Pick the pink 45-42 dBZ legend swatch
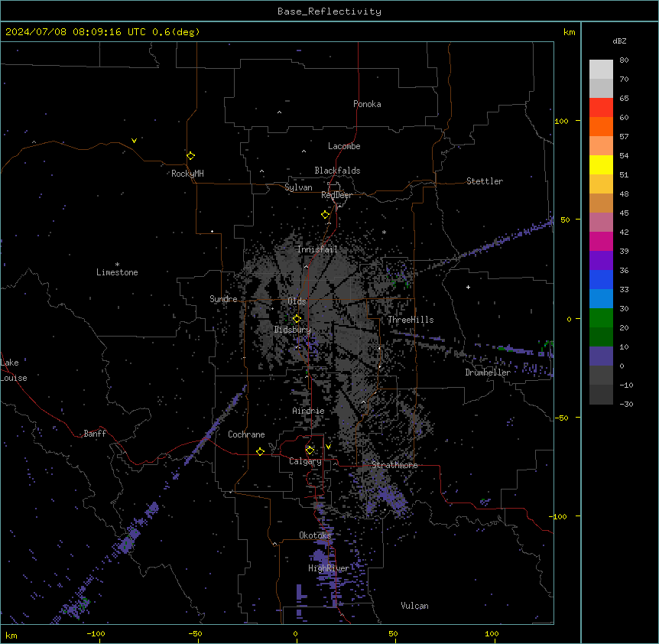 pyautogui.click(x=601, y=223)
